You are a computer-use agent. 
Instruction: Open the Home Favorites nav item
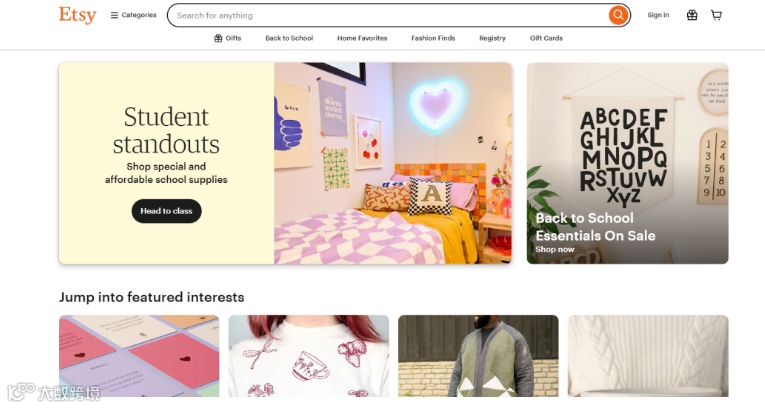(x=362, y=38)
